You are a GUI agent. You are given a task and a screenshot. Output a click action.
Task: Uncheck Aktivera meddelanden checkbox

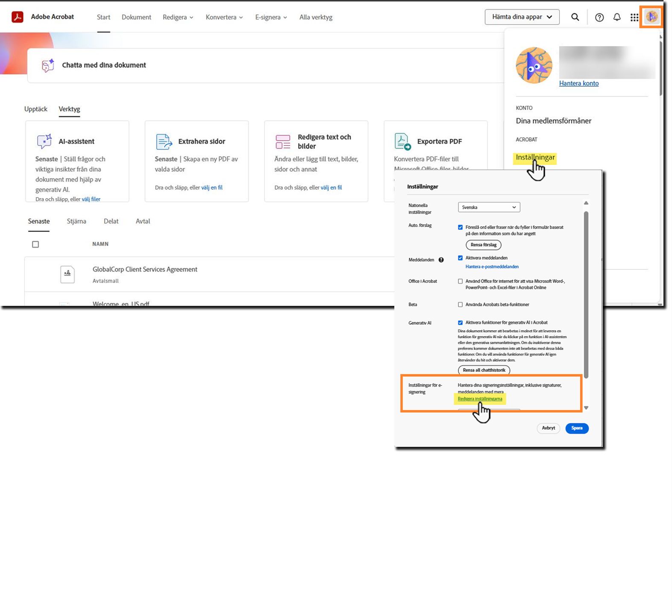click(460, 258)
